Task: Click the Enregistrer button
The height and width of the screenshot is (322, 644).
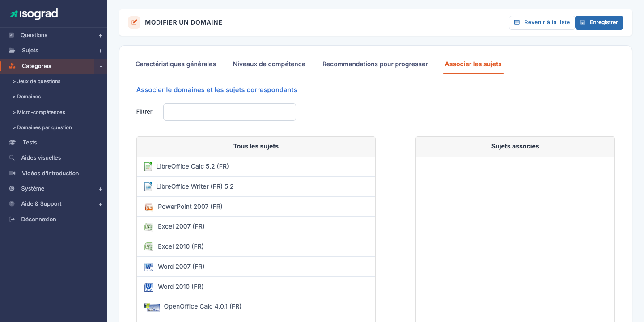Action: (599, 22)
